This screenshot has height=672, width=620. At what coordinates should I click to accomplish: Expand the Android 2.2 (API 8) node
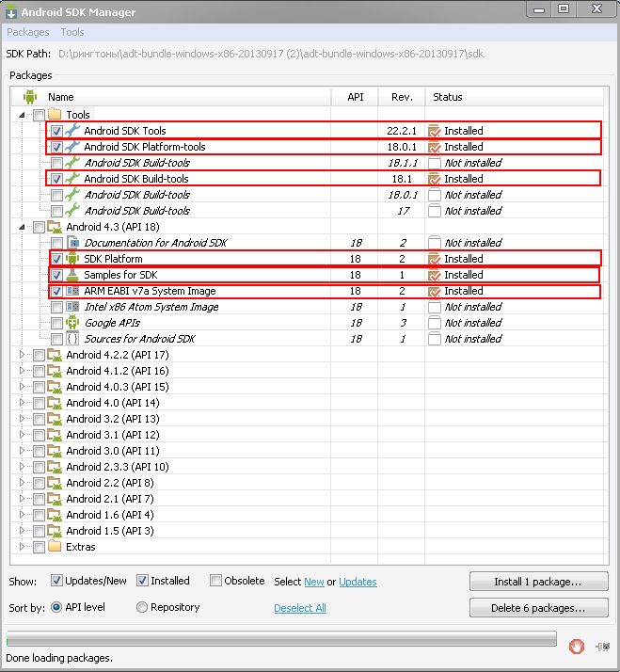(22, 483)
